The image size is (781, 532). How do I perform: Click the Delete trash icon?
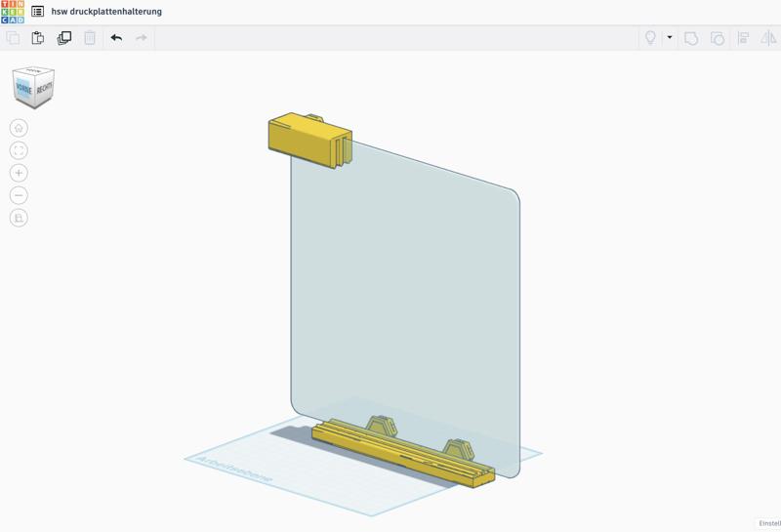click(x=90, y=38)
